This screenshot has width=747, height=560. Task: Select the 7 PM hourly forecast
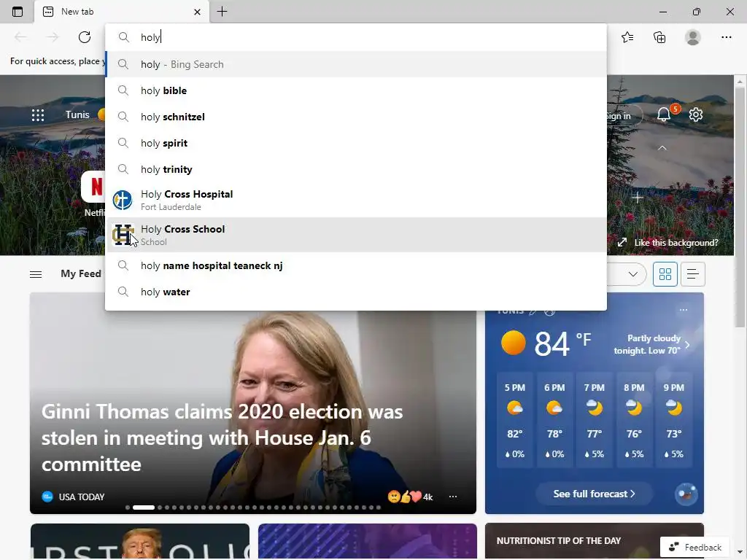point(594,421)
